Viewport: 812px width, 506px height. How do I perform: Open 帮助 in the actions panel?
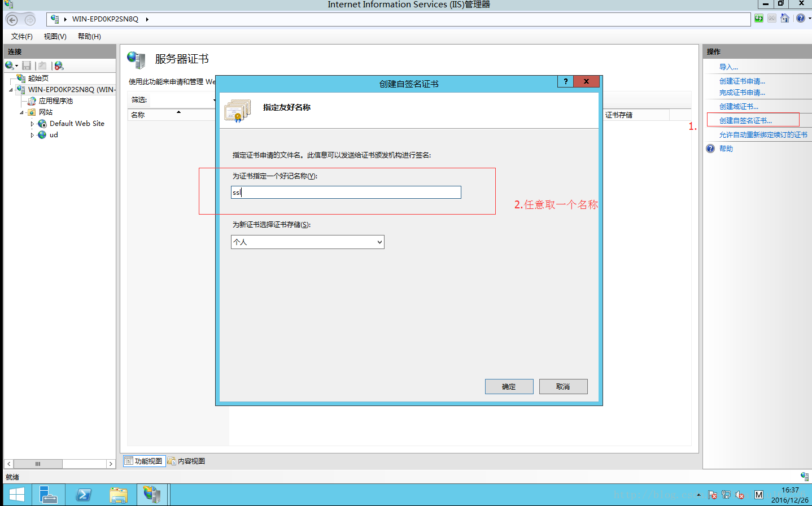(x=726, y=149)
